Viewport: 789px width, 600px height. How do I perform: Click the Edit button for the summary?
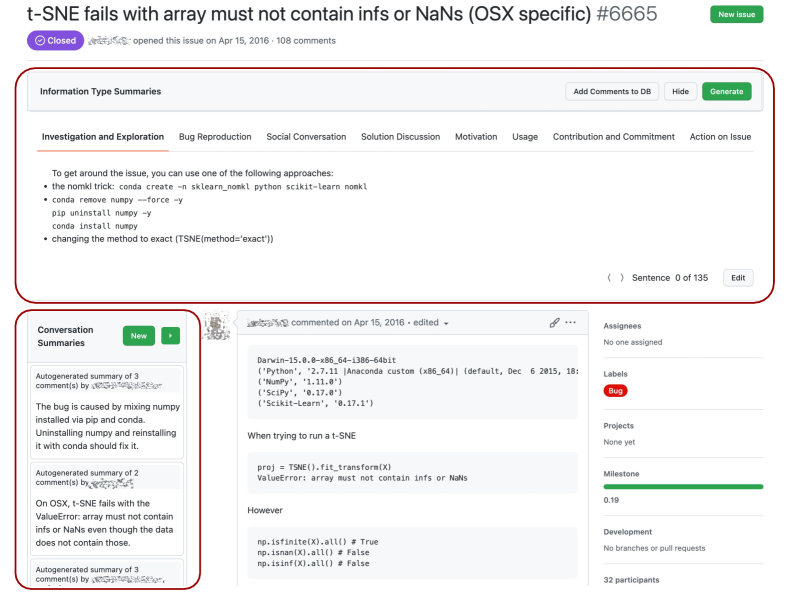[x=737, y=278]
